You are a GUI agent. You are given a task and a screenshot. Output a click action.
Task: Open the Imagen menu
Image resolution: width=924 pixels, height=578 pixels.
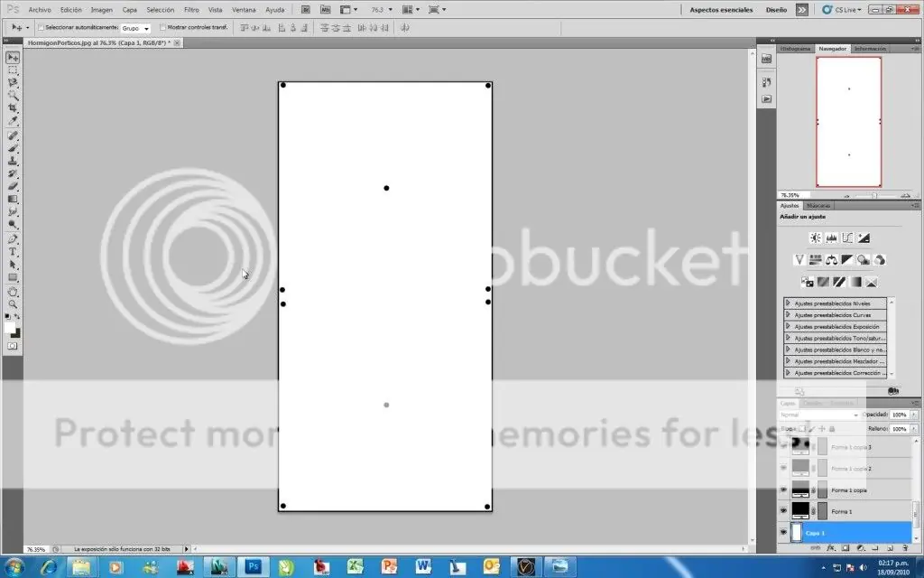click(x=101, y=10)
